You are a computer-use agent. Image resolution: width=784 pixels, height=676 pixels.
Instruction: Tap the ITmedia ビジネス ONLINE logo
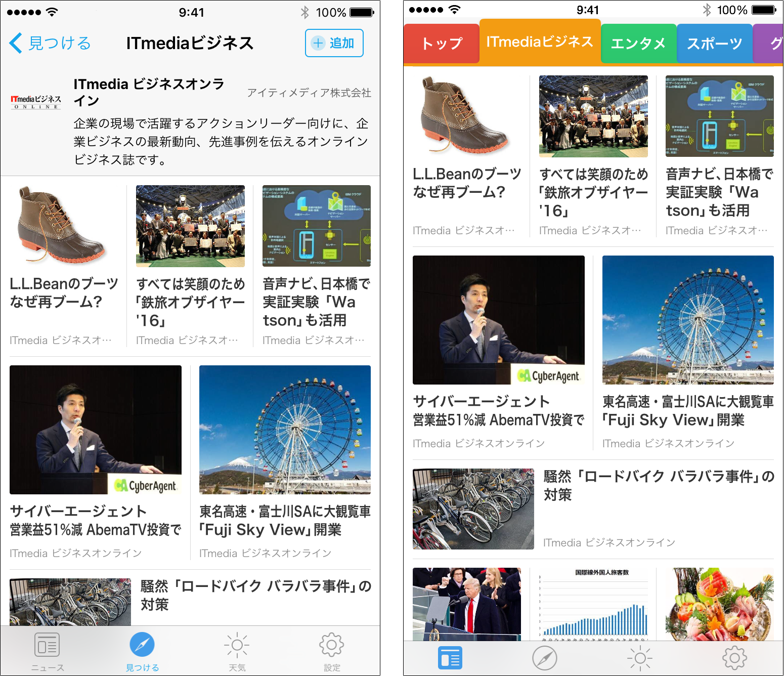tap(36, 102)
